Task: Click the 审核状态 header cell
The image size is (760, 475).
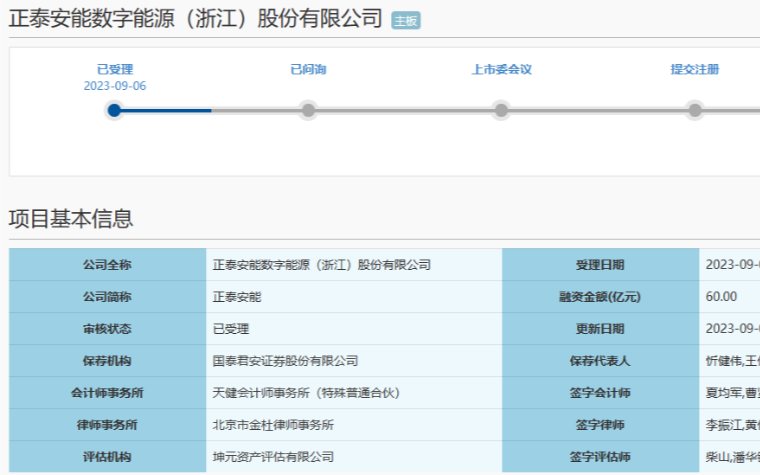Action: pos(108,329)
